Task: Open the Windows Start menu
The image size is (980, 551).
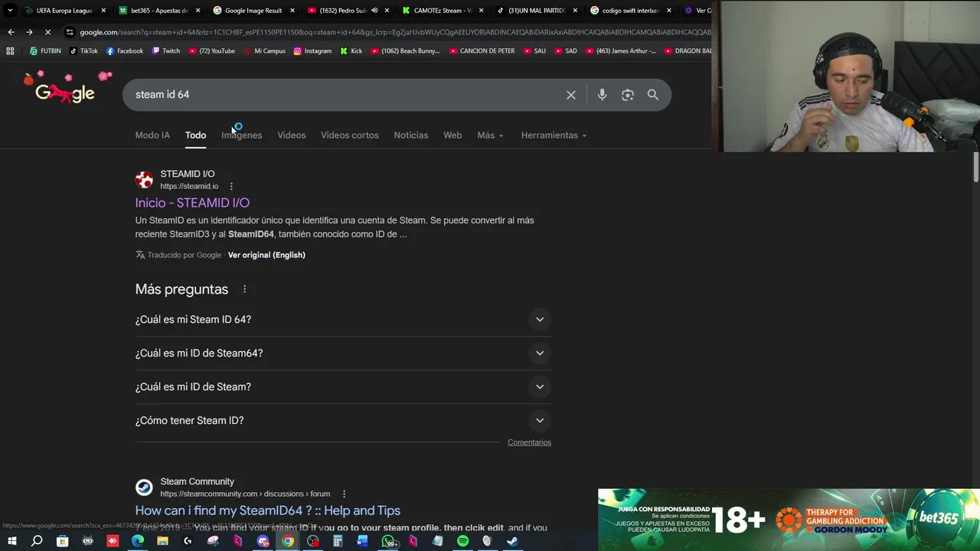Action: (x=11, y=541)
